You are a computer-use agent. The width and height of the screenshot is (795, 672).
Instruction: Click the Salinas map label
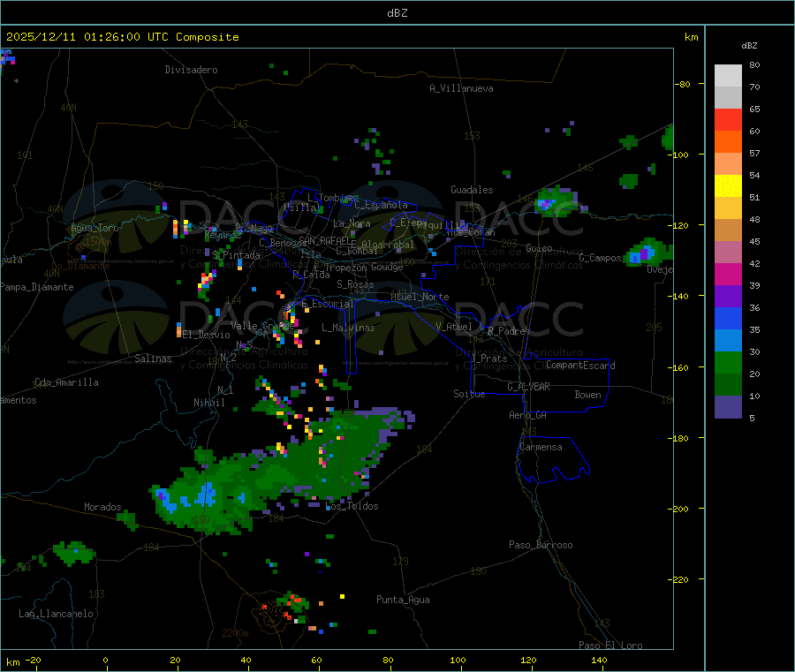tap(153, 359)
